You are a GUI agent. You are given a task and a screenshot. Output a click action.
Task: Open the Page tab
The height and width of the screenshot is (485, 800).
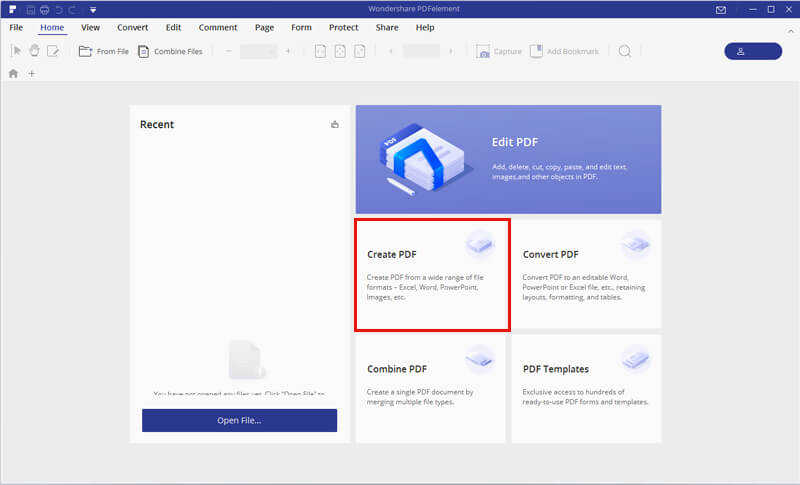click(x=264, y=28)
